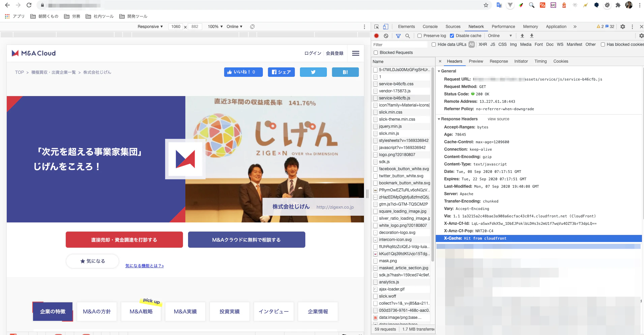Click the ログイン link
Image resolution: width=644 pixels, height=335 pixels.
pyautogui.click(x=313, y=53)
